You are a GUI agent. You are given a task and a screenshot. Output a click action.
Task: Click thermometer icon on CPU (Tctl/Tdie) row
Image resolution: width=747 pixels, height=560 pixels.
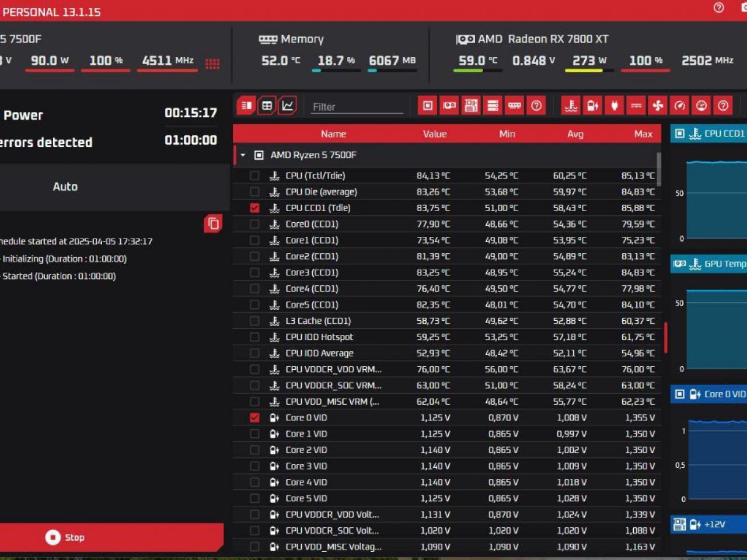point(274,176)
